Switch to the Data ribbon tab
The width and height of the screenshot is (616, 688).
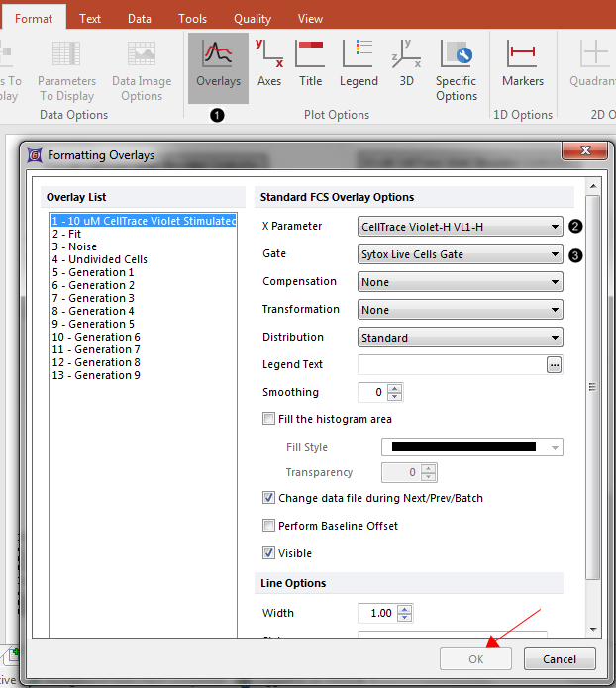[x=140, y=18]
